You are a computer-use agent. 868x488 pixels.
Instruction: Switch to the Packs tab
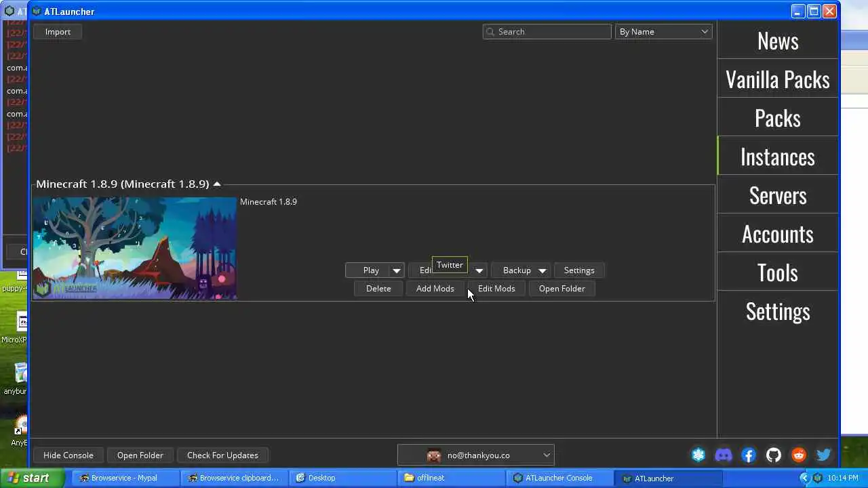[778, 118]
